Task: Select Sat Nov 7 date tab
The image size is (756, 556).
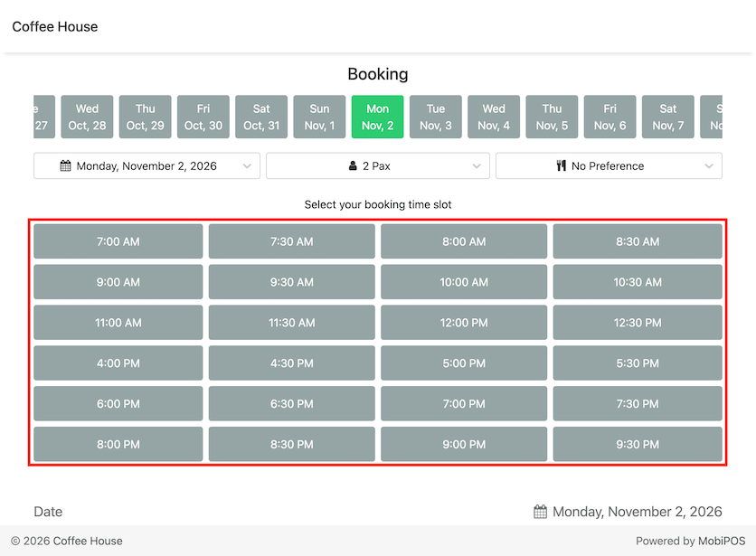Action: (x=668, y=117)
